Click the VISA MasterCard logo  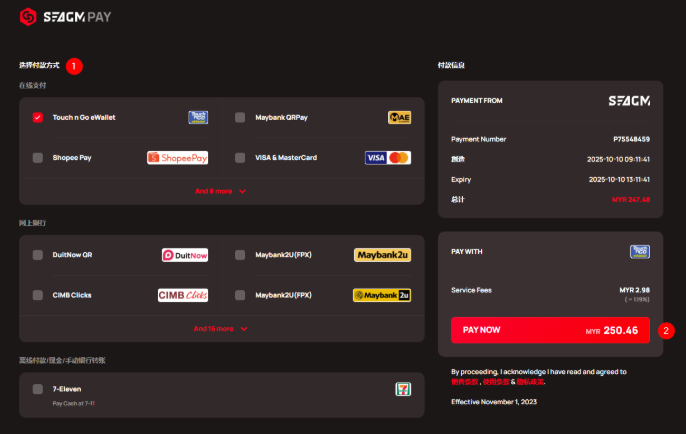click(x=388, y=158)
